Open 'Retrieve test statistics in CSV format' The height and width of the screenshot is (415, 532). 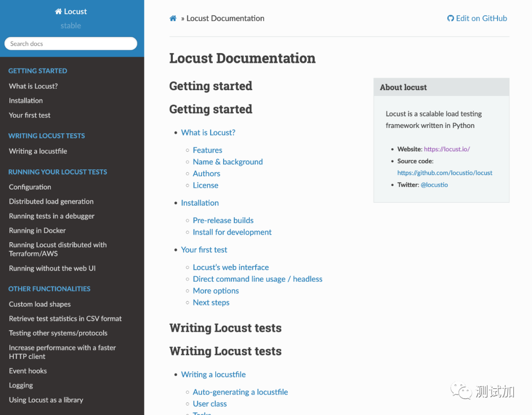[x=65, y=319]
